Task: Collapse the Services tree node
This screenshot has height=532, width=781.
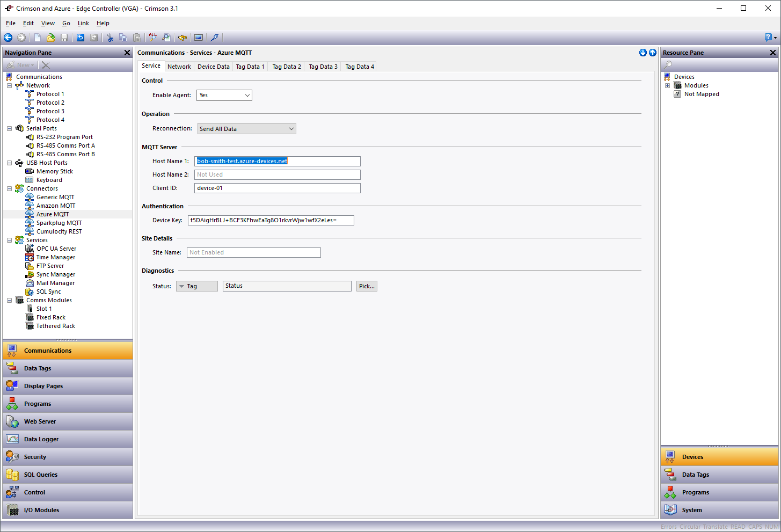Action: 9,240
